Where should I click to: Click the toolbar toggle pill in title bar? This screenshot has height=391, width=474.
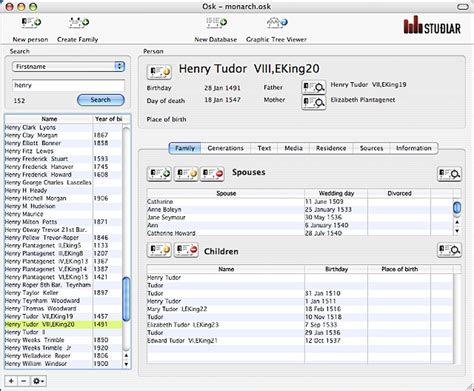(x=463, y=7)
